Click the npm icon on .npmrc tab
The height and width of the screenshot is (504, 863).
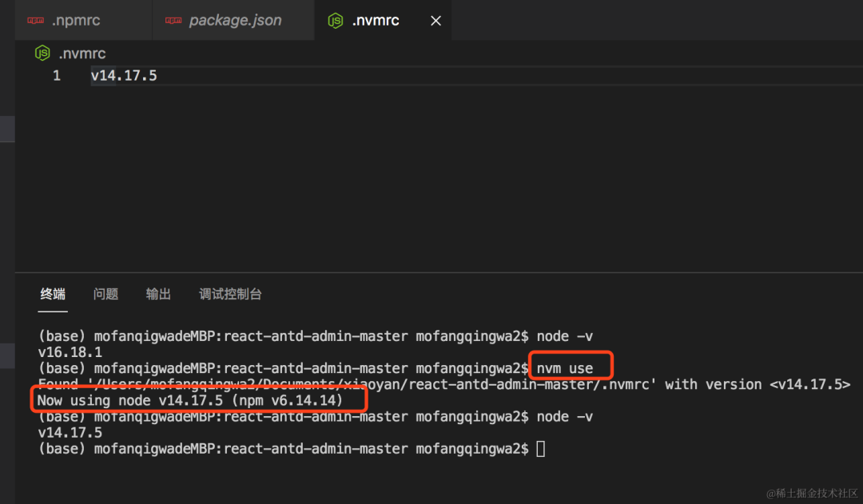click(35, 20)
